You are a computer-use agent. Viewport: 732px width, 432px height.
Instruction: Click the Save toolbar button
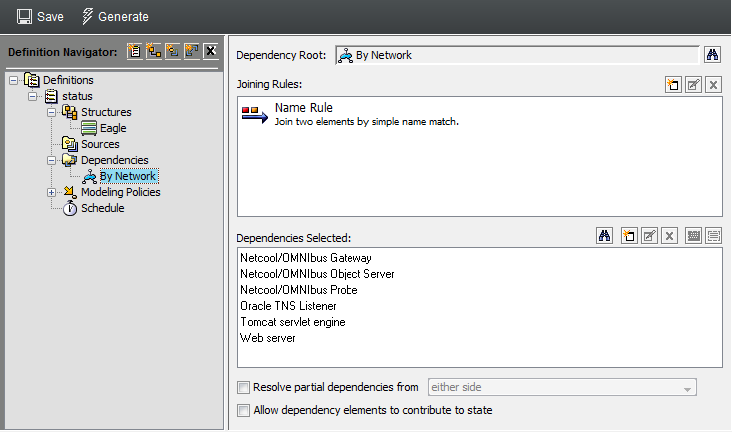(x=40, y=17)
